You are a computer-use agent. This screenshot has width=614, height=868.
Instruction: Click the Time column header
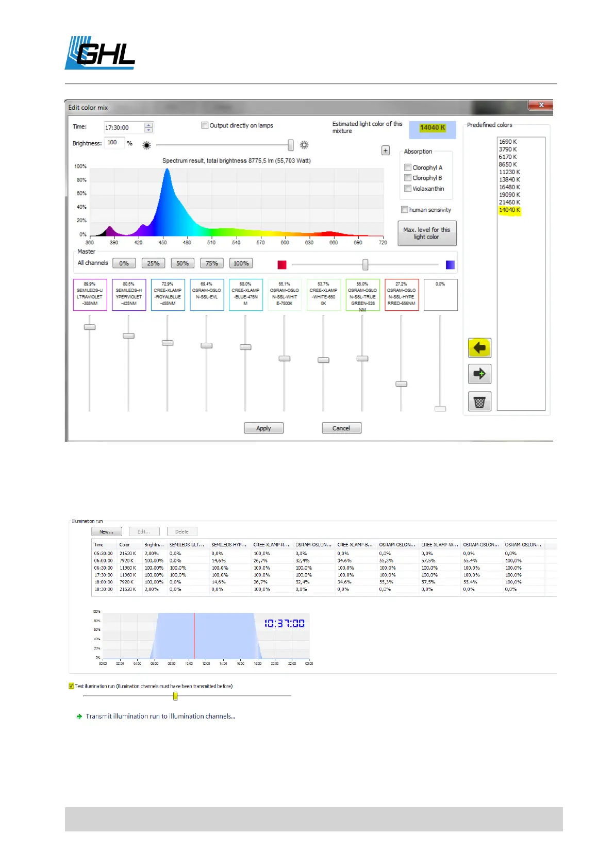coord(105,545)
